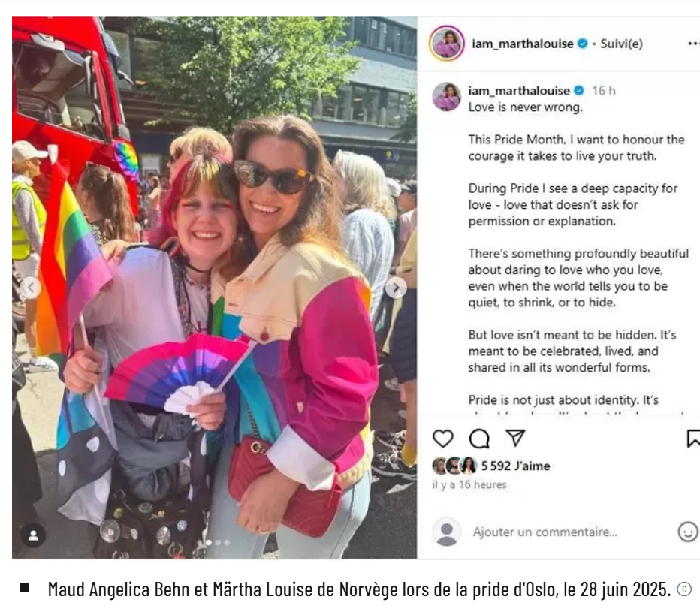Go to the next photo arrow

[x=396, y=288]
